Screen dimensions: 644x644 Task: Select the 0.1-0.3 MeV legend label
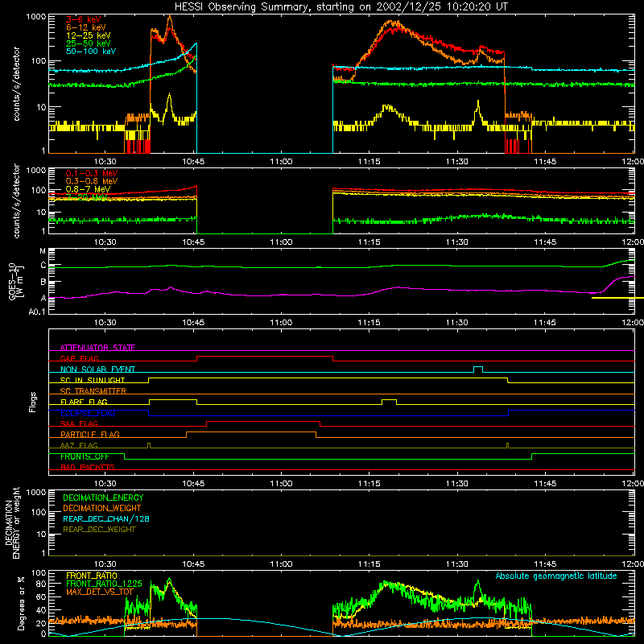point(92,173)
